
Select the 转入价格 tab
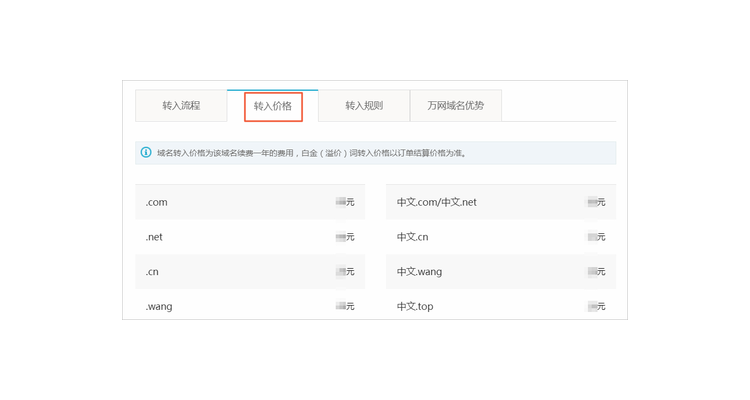[x=273, y=106]
